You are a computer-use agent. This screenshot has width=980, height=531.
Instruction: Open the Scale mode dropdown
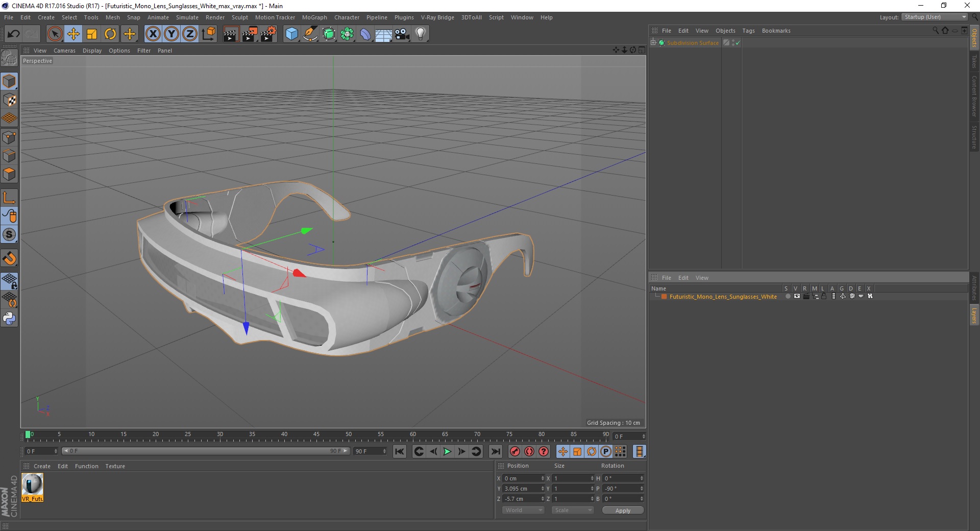(573, 510)
